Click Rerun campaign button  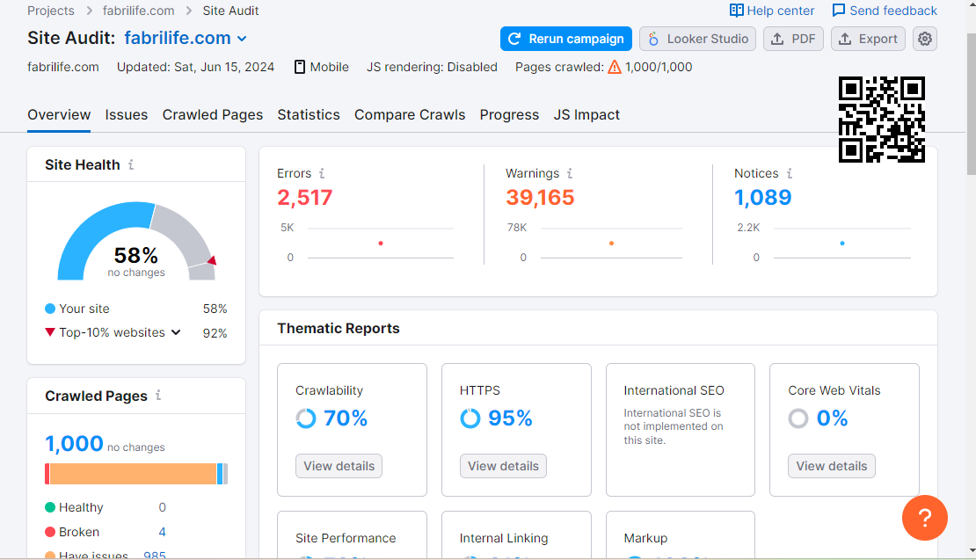566,39
